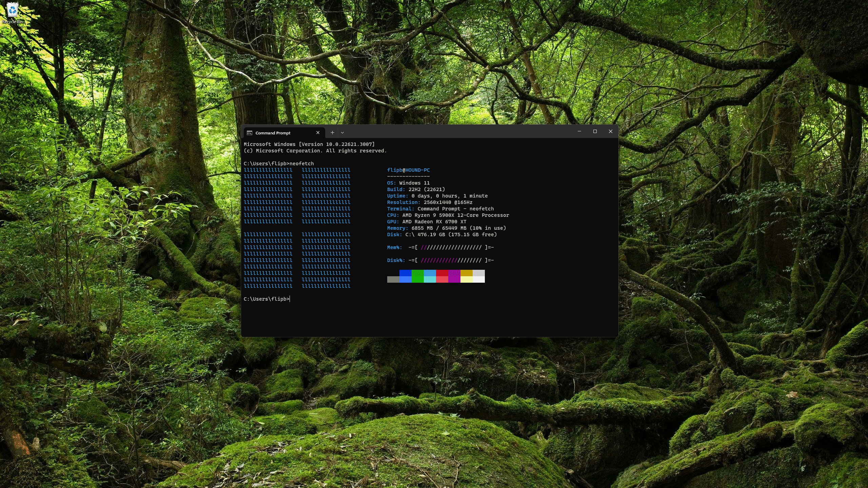
Task: Expand the new tab profile dropdown arrow
Action: click(342, 133)
